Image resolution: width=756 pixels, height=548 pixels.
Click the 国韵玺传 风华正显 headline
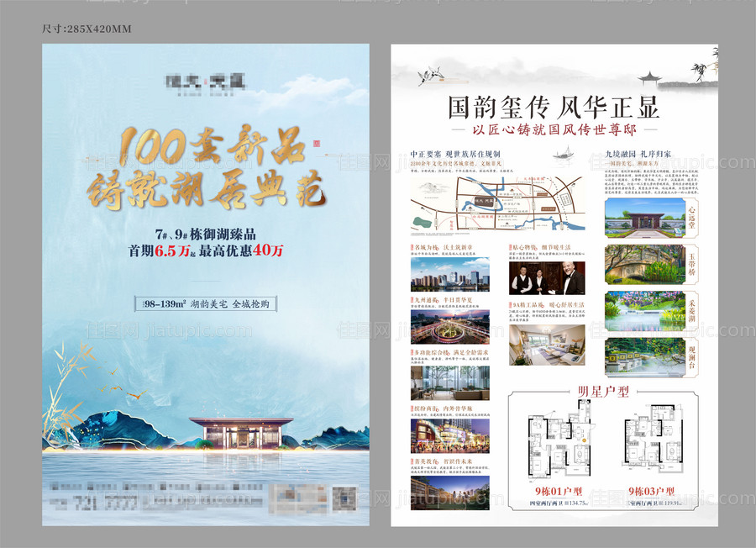pos(550,108)
